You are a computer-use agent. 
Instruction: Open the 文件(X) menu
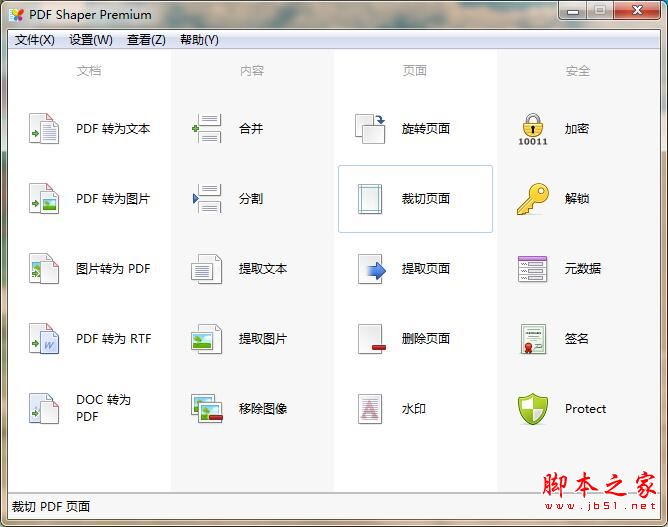35,40
